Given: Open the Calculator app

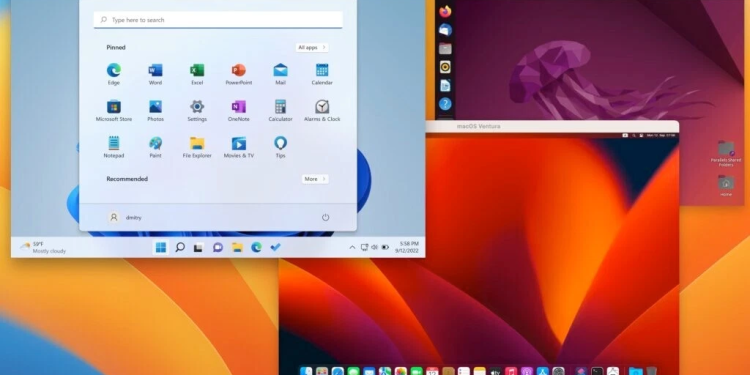Looking at the screenshot, I should [280, 110].
